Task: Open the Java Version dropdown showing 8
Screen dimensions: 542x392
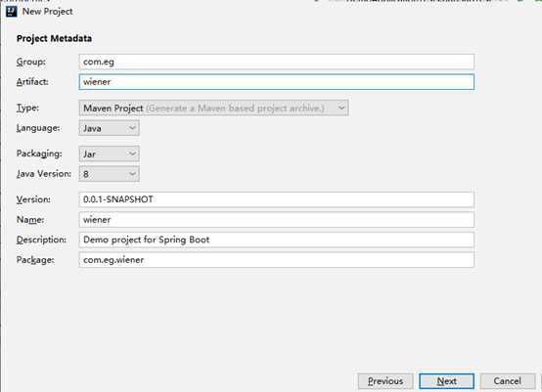Action: point(109,174)
